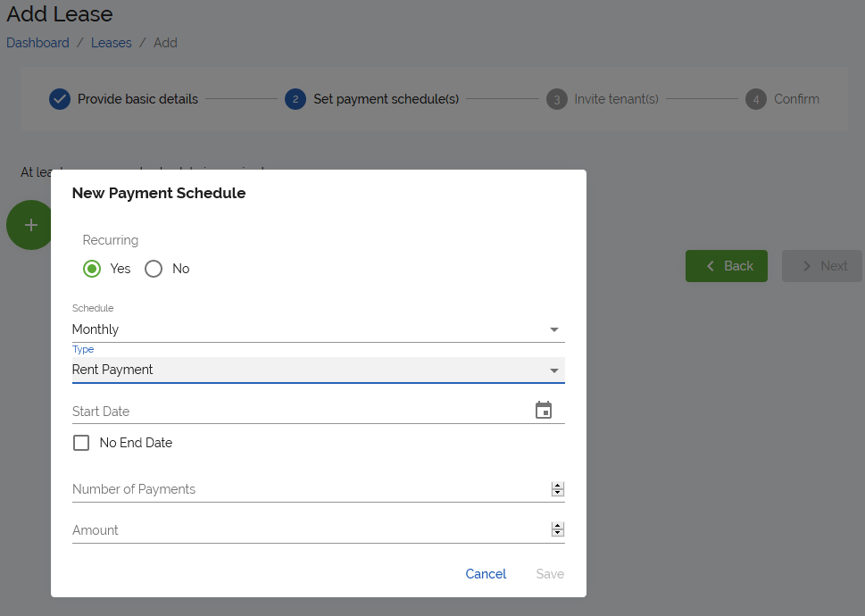
Task: Check the No End Date checkbox
Action: coord(81,443)
